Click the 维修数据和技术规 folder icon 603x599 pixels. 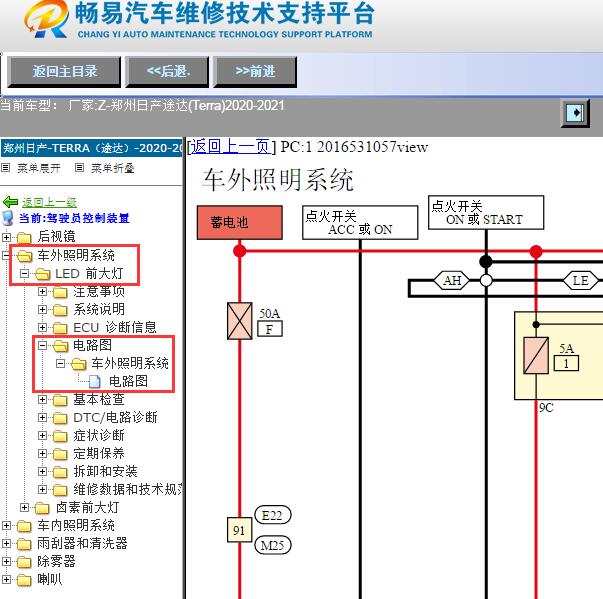point(60,490)
